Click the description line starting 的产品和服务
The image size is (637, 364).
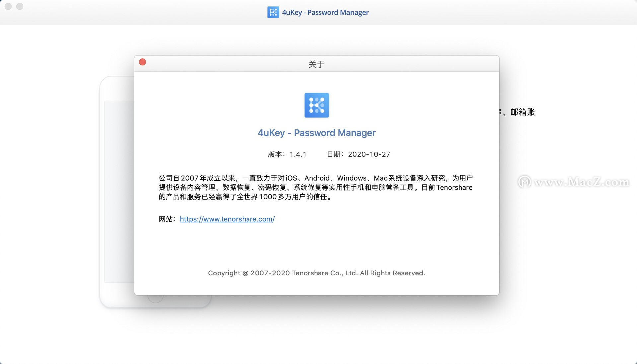tap(246, 197)
